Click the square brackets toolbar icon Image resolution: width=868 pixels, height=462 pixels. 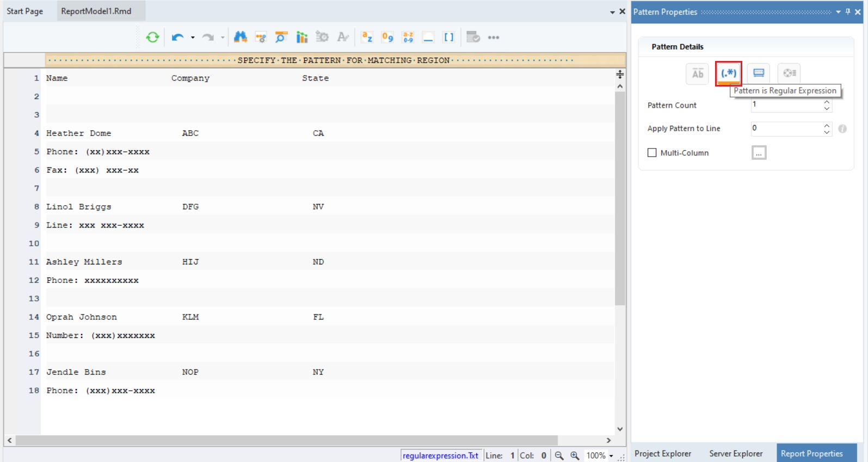pos(449,37)
